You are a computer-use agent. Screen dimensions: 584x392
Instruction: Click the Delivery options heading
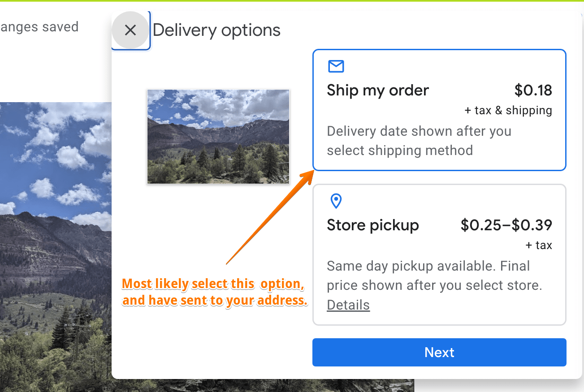click(216, 30)
